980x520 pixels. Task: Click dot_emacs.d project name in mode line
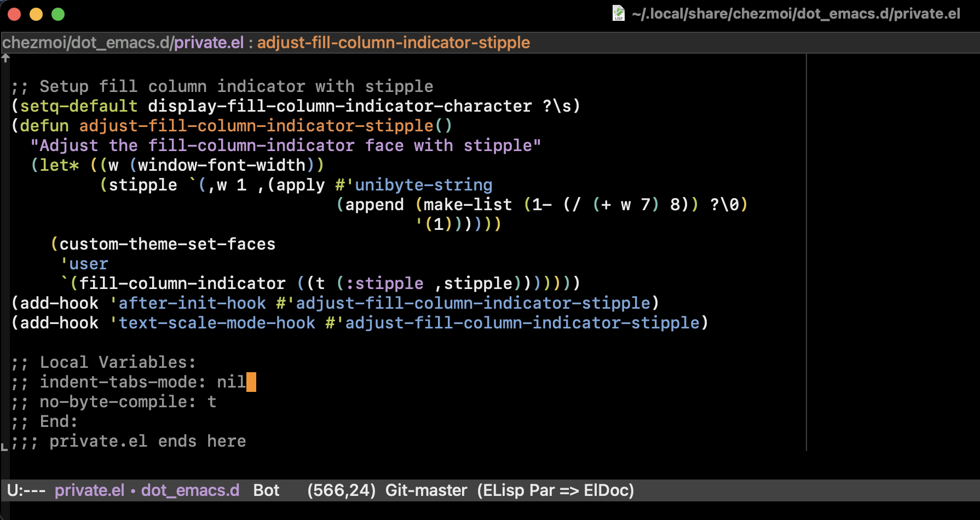[190, 490]
